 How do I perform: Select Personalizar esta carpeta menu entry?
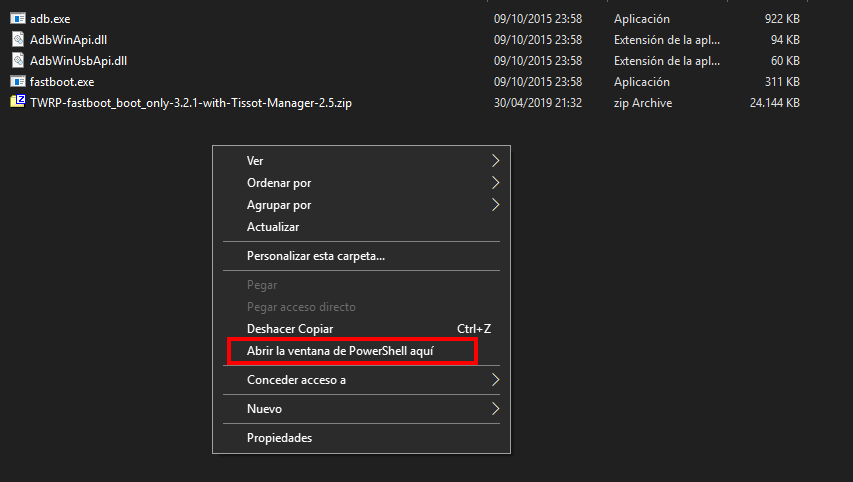click(x=315, y=256)
